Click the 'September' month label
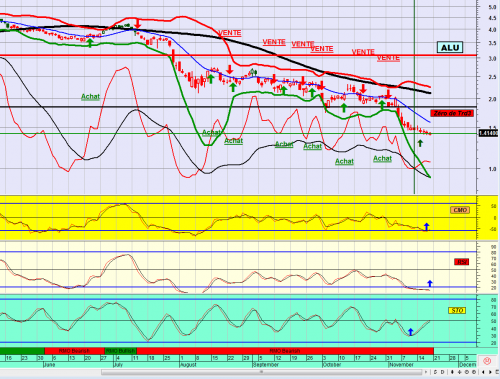 (266, 365)
